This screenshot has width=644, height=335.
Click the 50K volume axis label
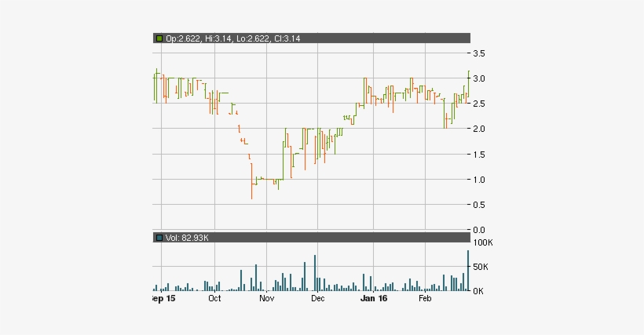tap(481, 267)
